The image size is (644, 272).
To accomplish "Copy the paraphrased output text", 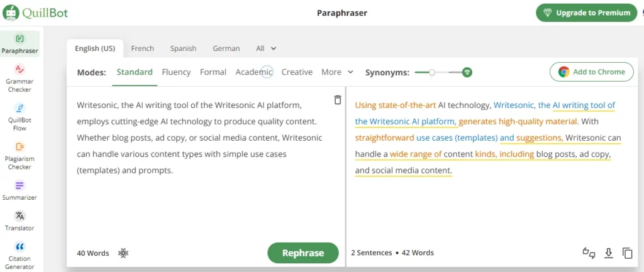I will (x=627, y=253).
